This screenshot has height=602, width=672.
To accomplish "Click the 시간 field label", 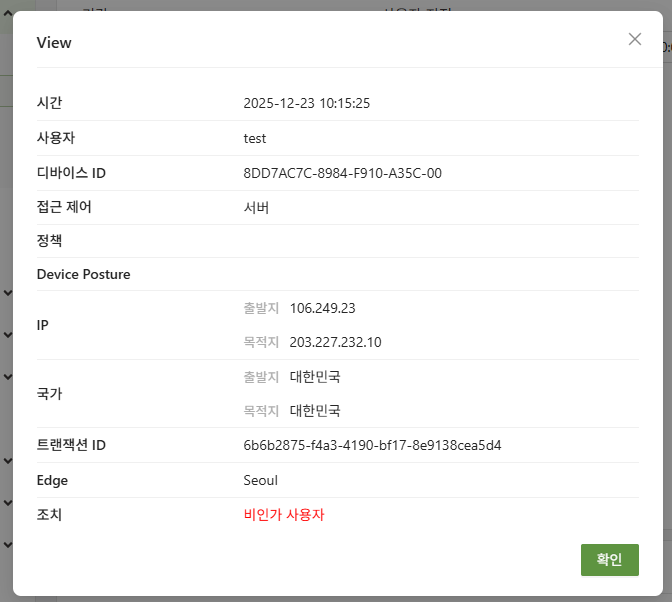I will tap(50, 103).
